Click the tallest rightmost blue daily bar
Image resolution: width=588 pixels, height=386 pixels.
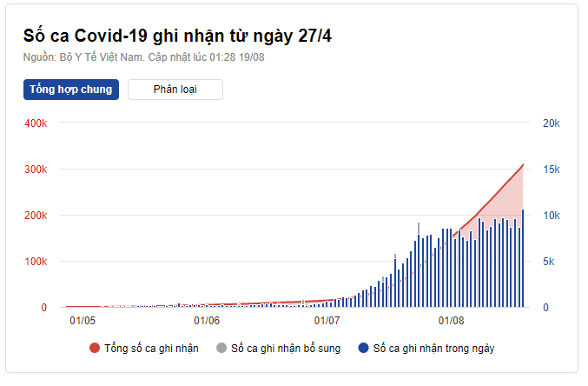click(523, 258)
